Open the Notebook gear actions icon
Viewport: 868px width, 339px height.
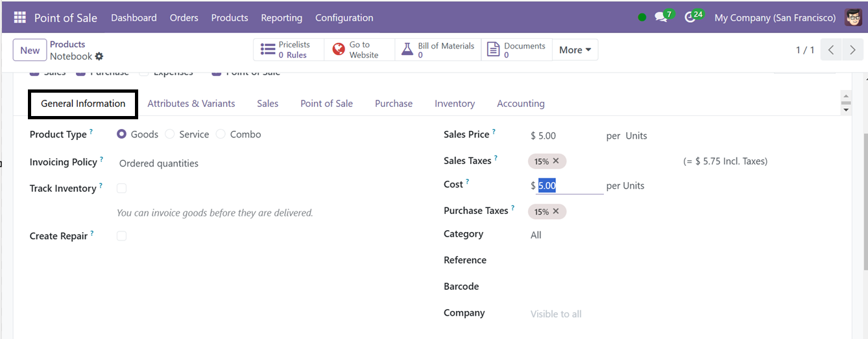pyautogui.click(x=99, y=56)
